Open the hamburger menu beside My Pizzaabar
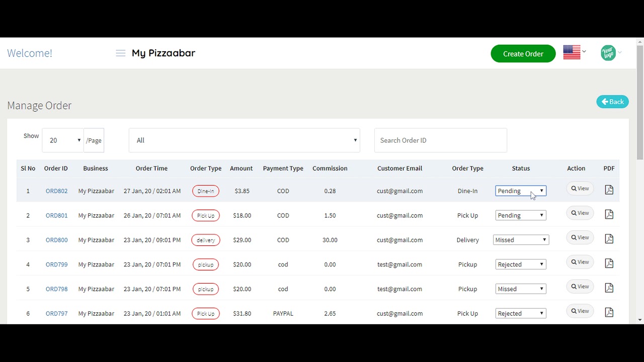Image resolution: width=644 pixels, height=362 pixels. [120, 53]
